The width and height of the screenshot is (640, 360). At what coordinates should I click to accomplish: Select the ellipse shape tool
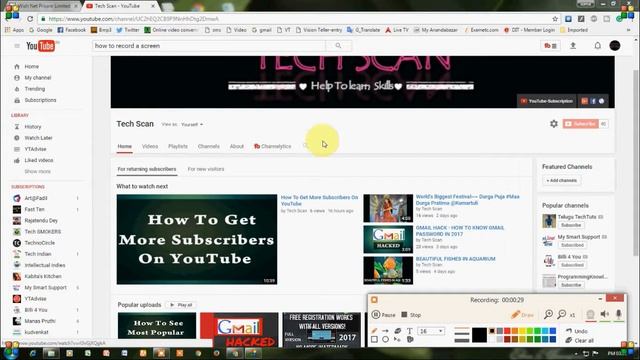point(385,339)
